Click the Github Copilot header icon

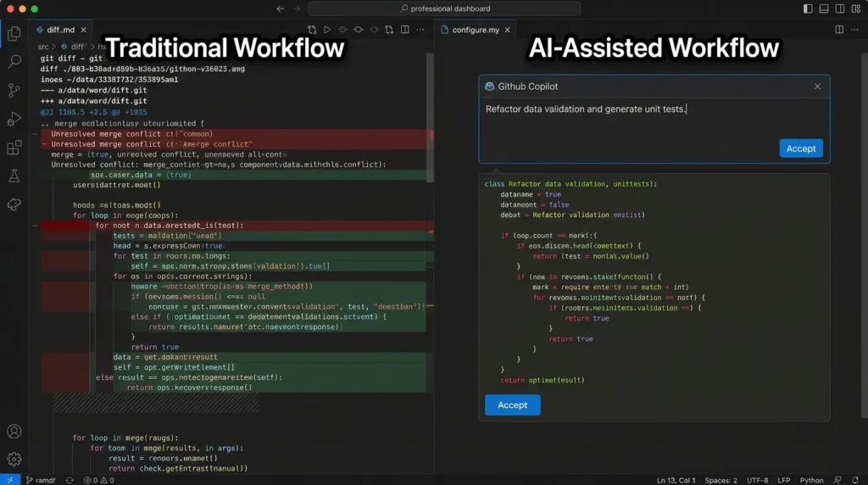coord(489,86)
